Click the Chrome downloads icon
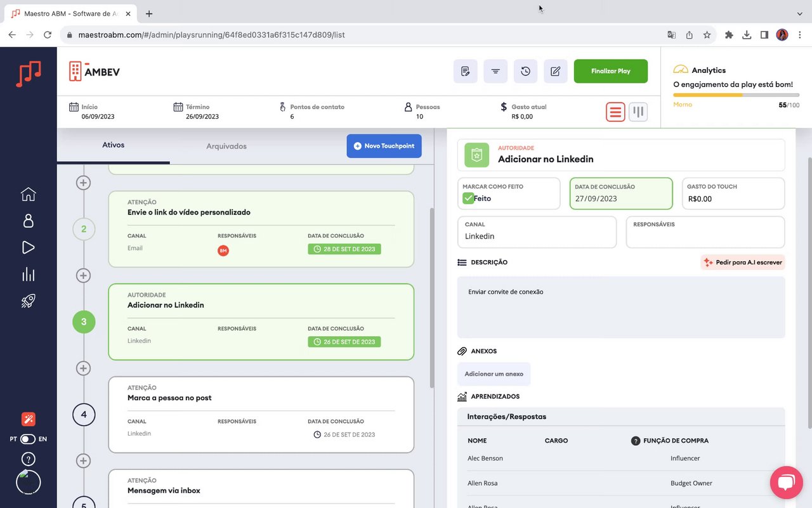812x508 pixels. (x=747, y=35)
